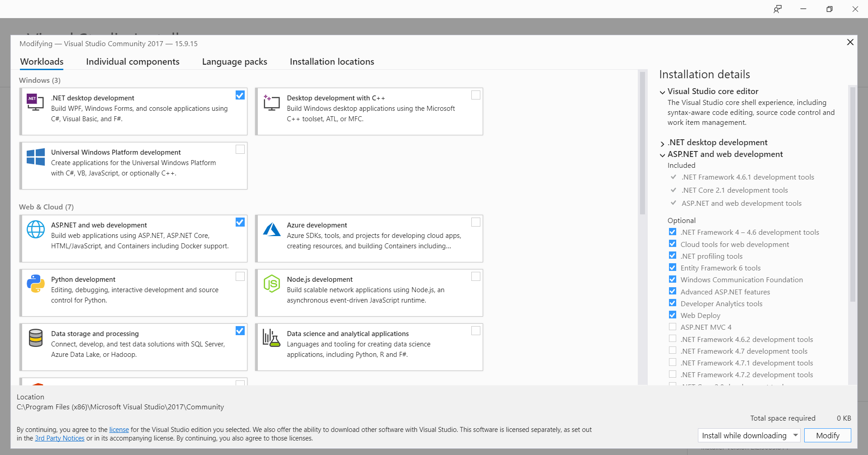The height and width of the screenshot is (455, 868).
Task: Open the Installation locations tab
Action: pyautogui.click(x=332, y=62)
